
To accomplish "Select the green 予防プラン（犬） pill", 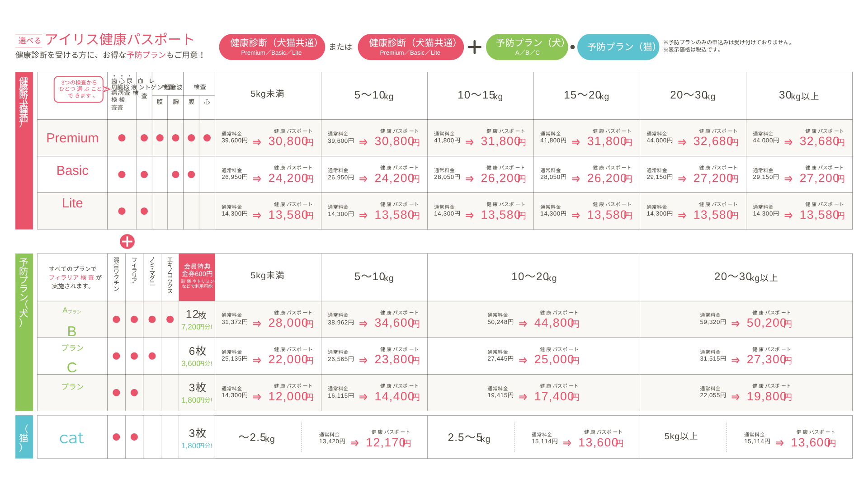I will [527, 47].
